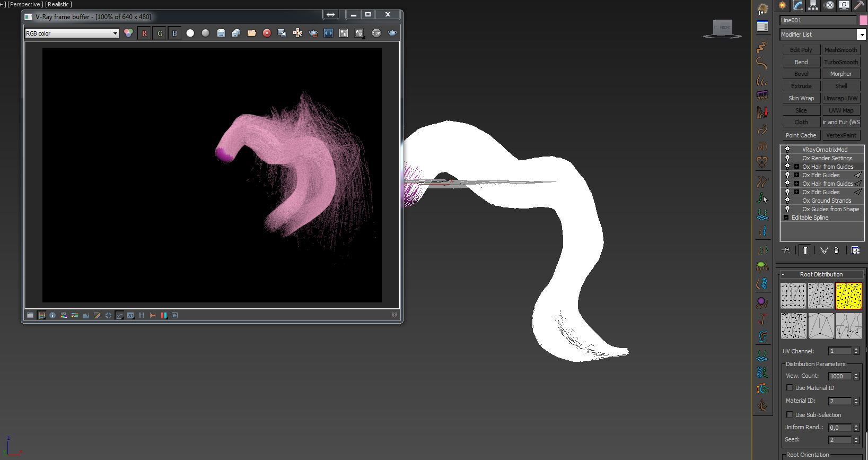Click the pixel info icon
This screenshot has width=868, height=460.
[52, 315]
